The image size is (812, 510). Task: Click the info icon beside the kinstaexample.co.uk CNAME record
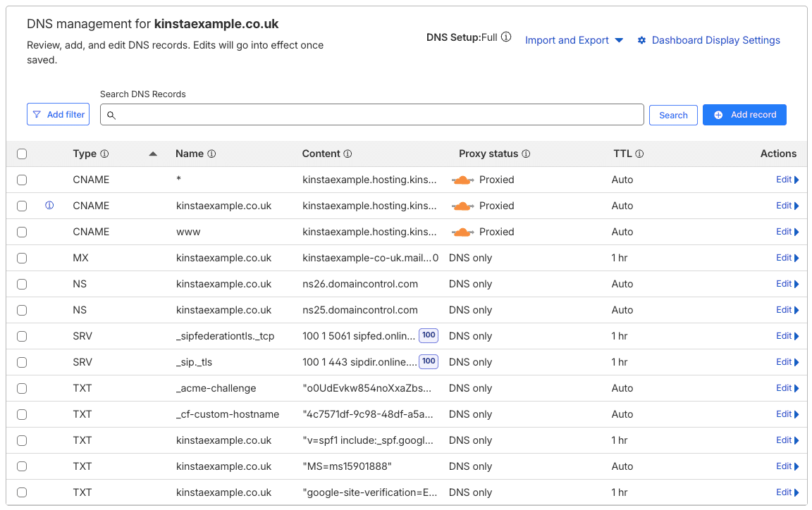click(x=49, y=206)
